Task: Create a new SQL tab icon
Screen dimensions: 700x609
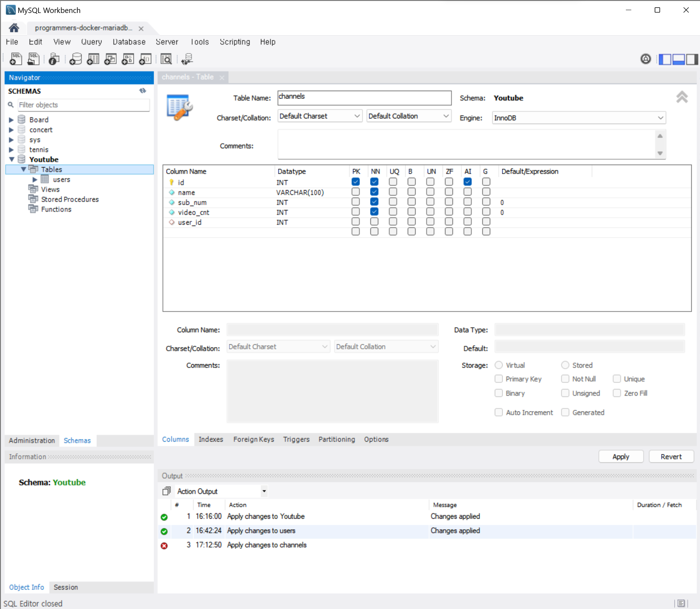Action: [16, 59]
